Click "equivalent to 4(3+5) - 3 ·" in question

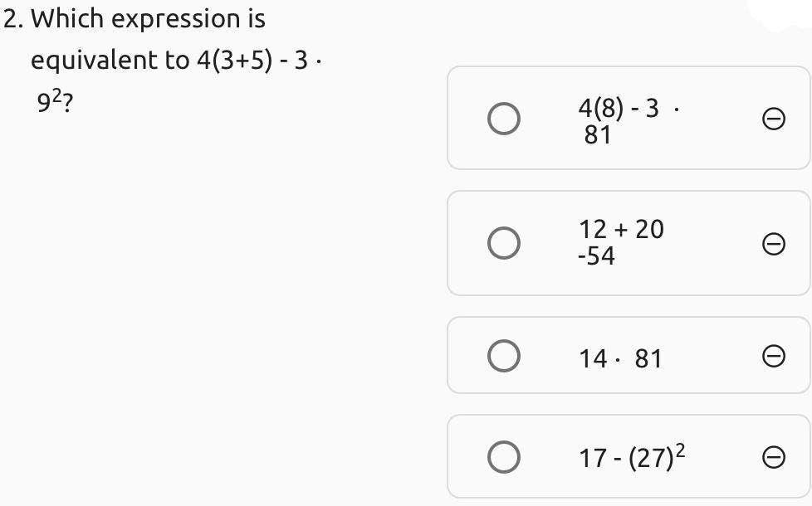176,61
